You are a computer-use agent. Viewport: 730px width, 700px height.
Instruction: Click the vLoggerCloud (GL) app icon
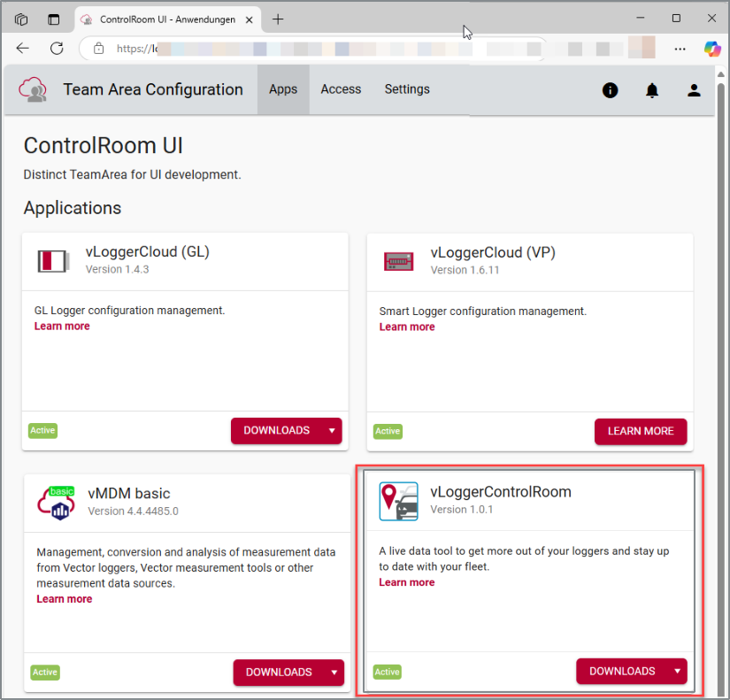point(53,261)
